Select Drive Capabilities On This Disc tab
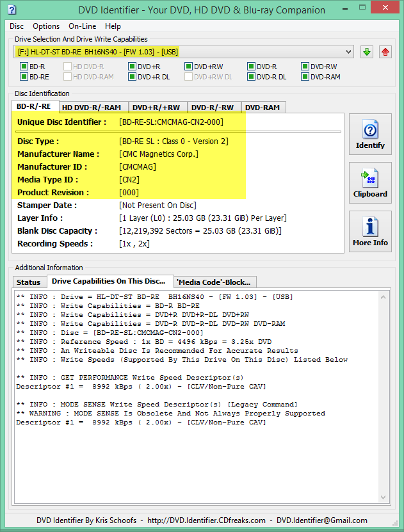404x532 pixels. (x=109, y=281)
